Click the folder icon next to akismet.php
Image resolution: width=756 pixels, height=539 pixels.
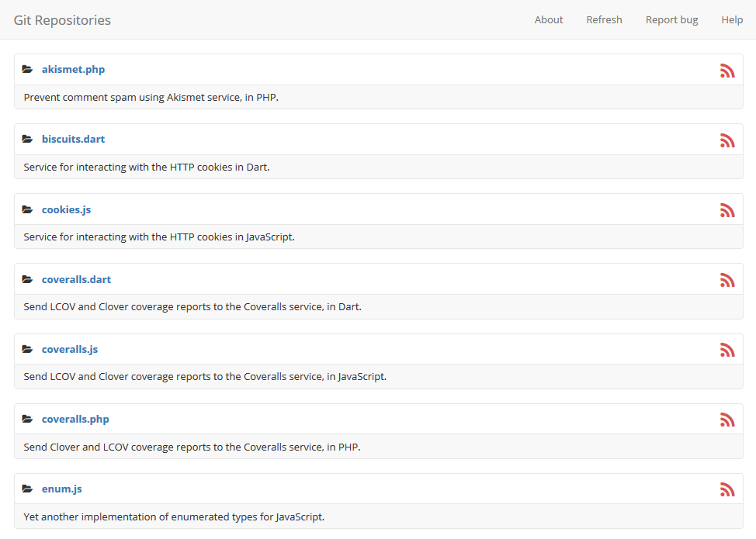pos(28,68)
